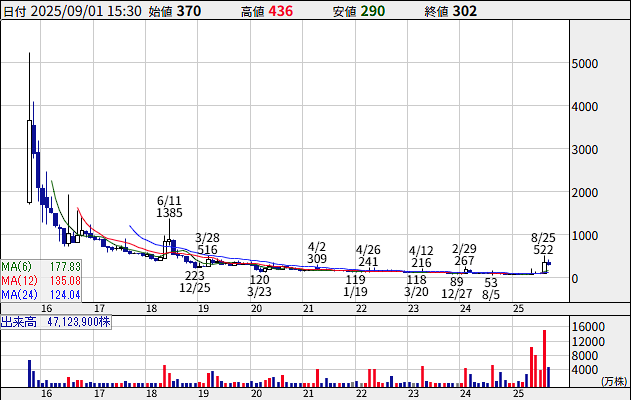This screenshot has height=400, width=631.
Task: Click the 高値 label
Action: pos(253,12)
